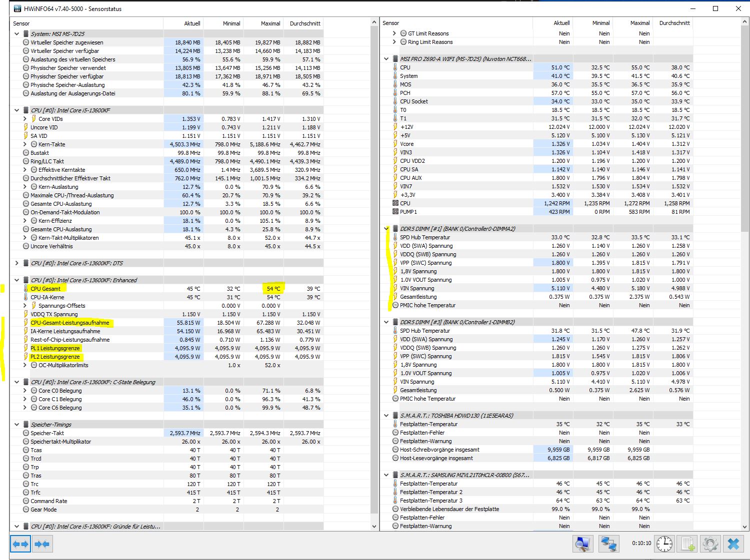This screenshot has height=560, width=750.
Task: Expand the Core C0 Belegung row
Action: (x=25, y=391)
